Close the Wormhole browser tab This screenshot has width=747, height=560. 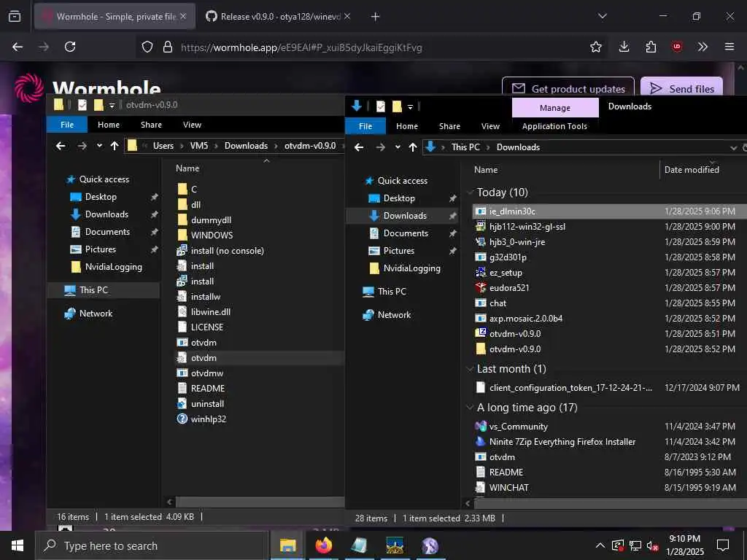click(183, 16)
